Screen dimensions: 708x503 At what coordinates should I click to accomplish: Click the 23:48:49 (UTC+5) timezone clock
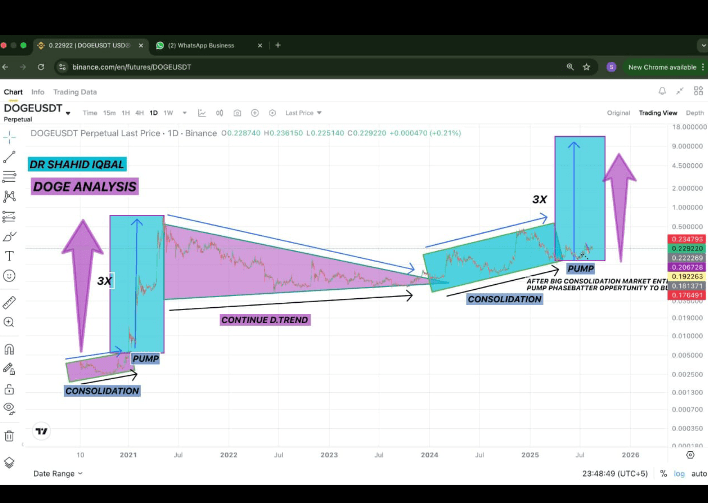pyautogui.click(x=615, y=474)
